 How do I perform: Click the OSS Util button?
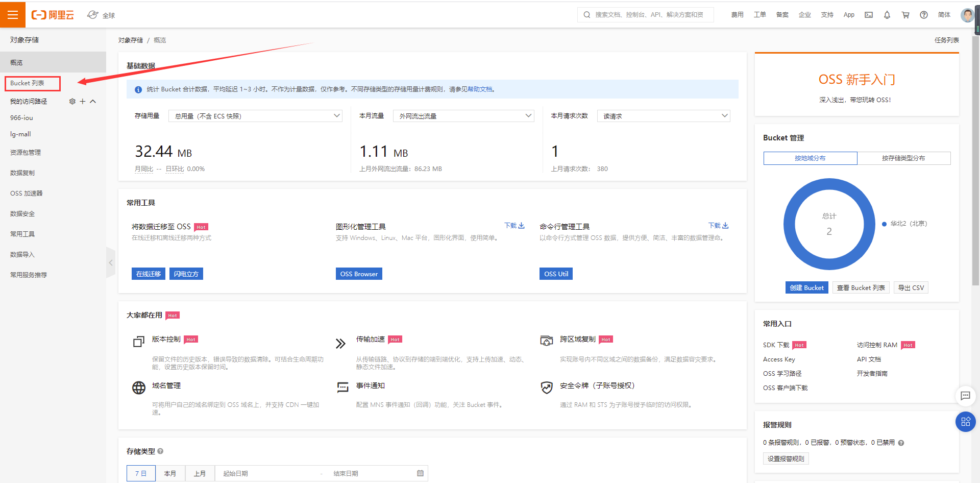click(x=556, y=274)
